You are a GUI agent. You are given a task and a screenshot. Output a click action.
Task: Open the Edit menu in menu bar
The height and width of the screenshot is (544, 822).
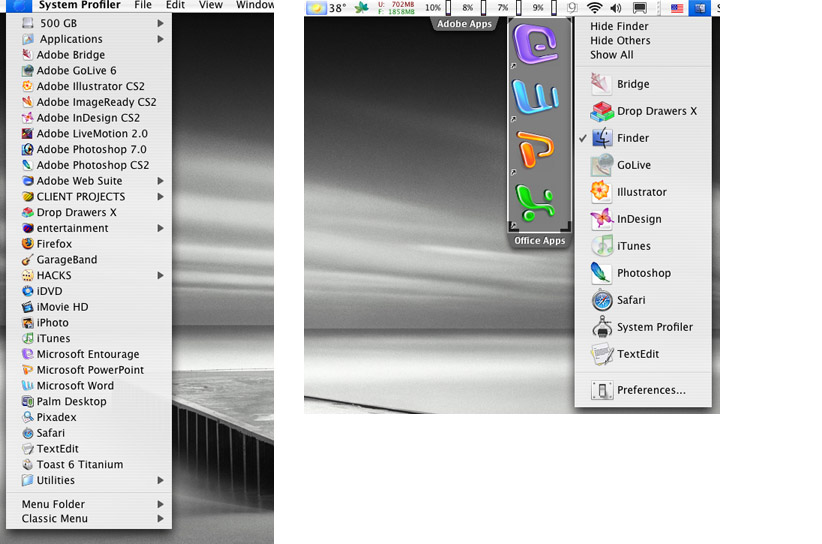click(175, 5)
